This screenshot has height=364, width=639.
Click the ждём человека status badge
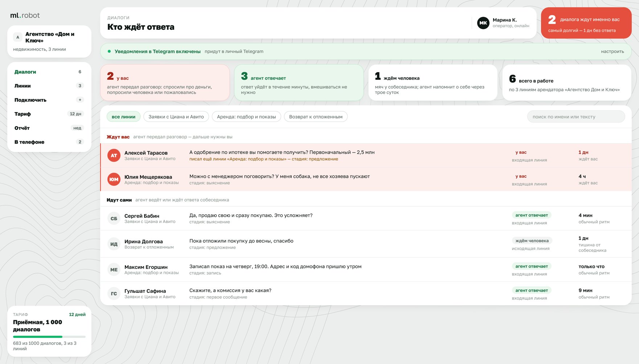pyautogui.click(x=532, y=241)
